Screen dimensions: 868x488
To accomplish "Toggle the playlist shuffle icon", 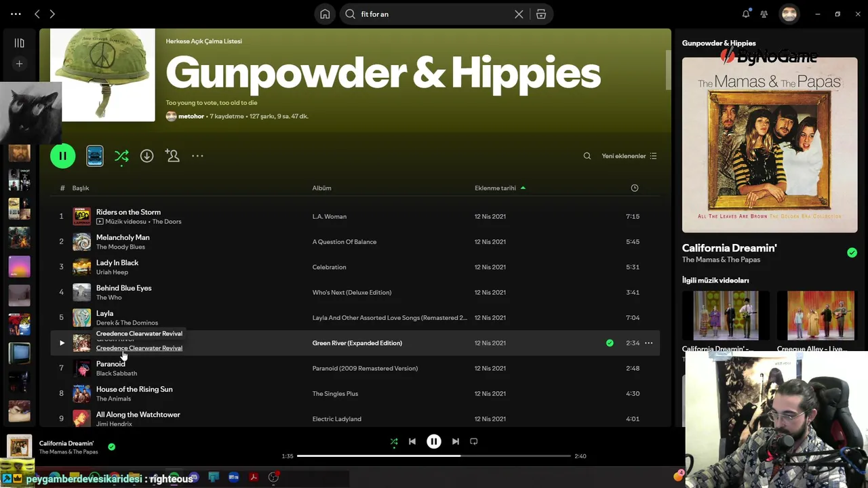I will pyautogui.click(x=121, y=156).
